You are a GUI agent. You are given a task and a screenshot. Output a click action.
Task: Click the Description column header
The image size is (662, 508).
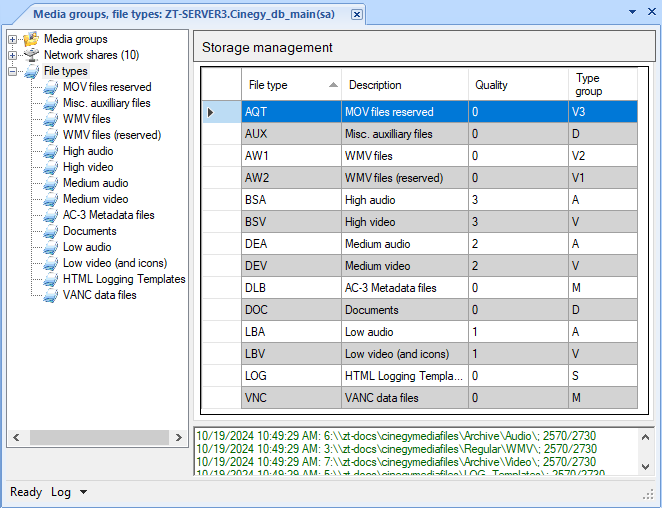coord(404,85)
